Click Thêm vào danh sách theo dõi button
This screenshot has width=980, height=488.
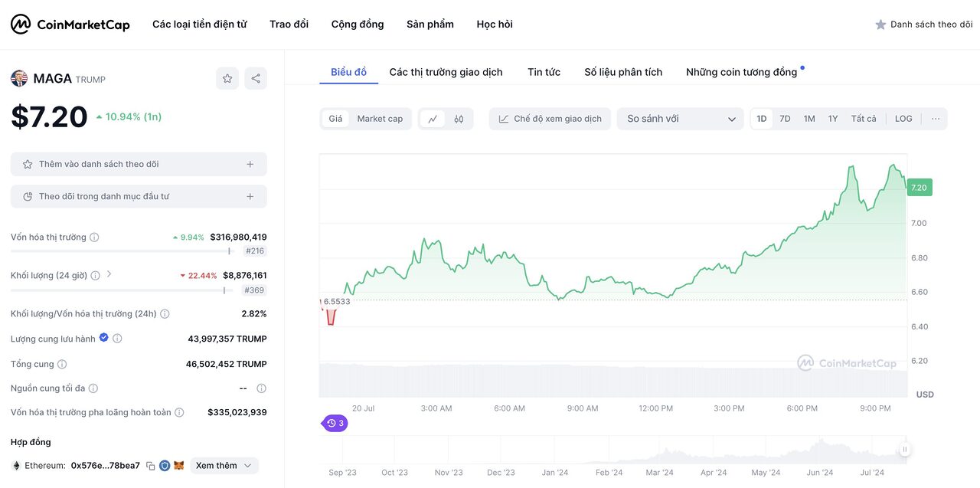pyautogui.click(x=139, y=164)
